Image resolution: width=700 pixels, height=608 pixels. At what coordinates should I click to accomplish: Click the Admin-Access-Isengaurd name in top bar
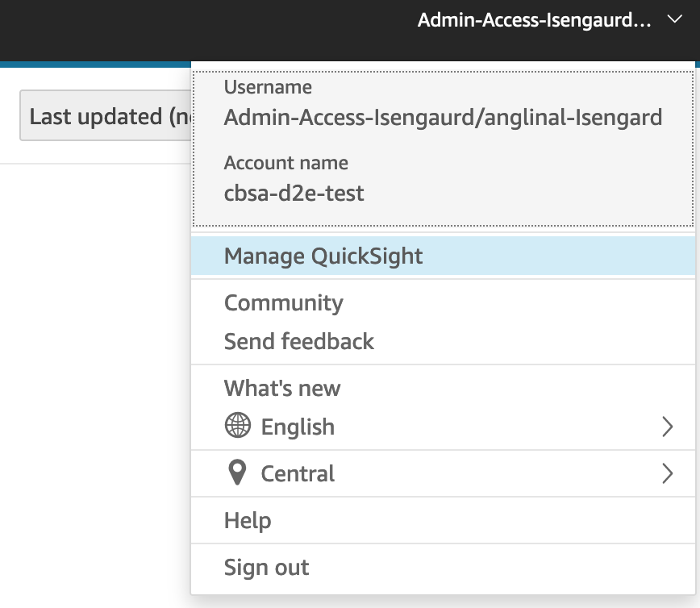[x=534, y=21]
